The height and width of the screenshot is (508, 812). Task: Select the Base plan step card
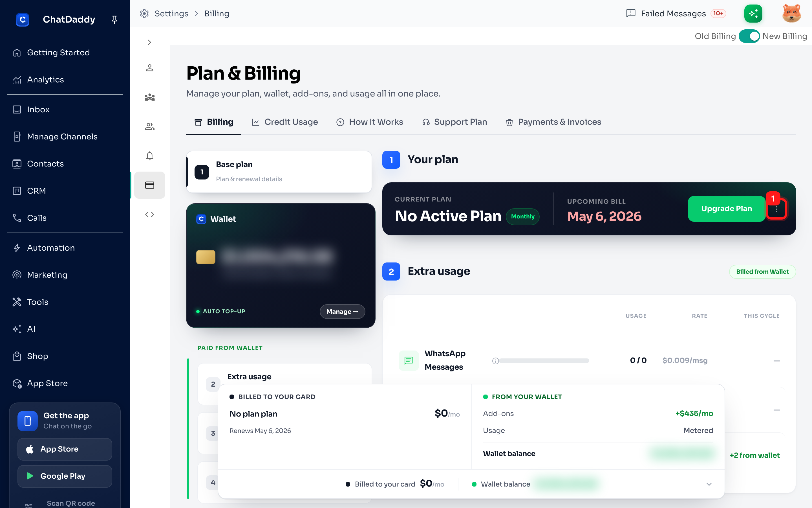[279, 172]
